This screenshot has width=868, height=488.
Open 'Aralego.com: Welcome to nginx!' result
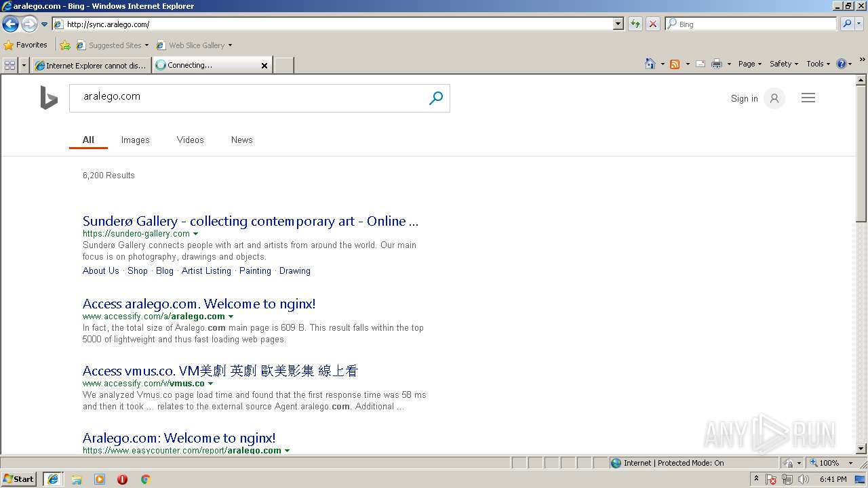pyautogui.click(x=179, y=438)
